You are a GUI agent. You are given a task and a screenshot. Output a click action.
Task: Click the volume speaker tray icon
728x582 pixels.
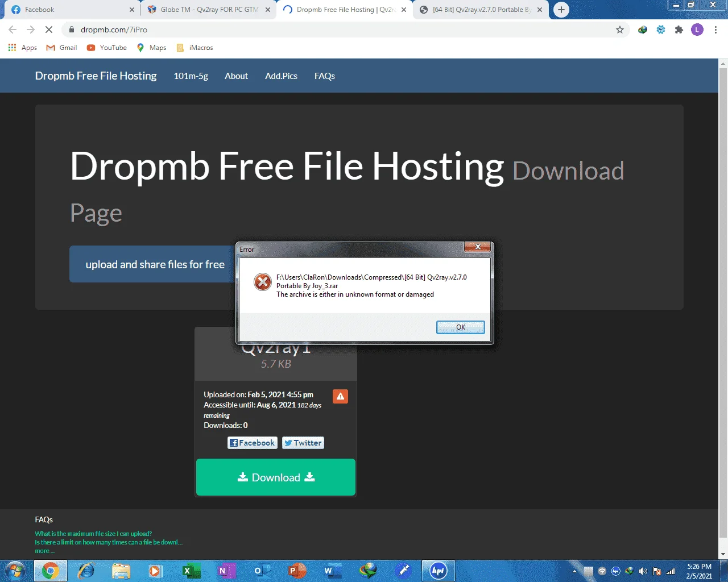[x=643, y=571]
